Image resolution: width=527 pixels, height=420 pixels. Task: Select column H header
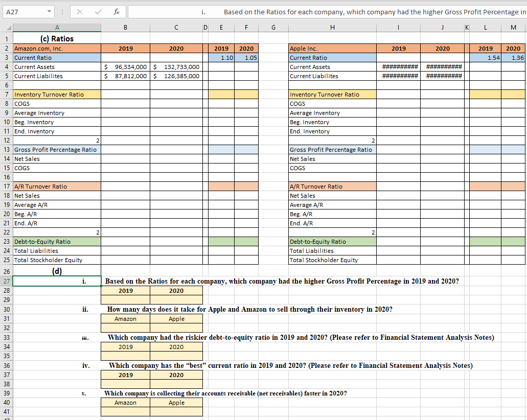pyautogui.click(x=332, y=28)
